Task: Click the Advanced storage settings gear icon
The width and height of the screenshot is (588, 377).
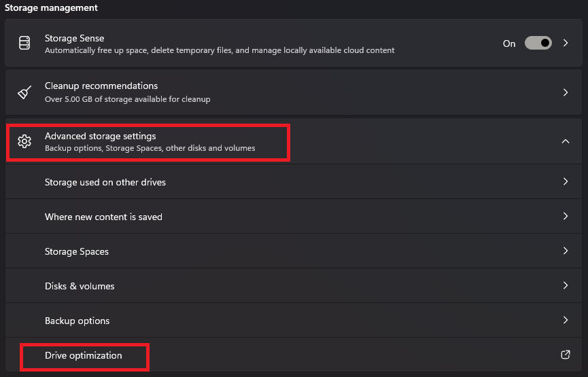Action: pyautogui.click(x=24, y=141)
